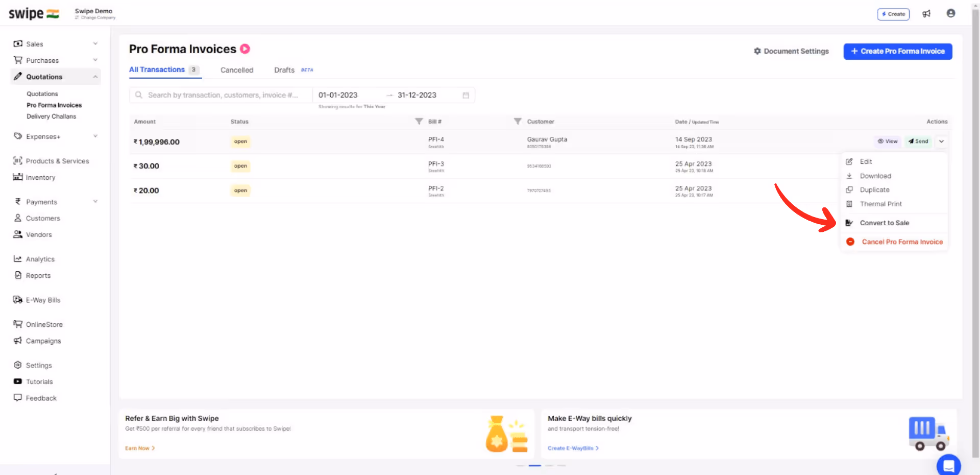Open Purchases cart icon in sidebar
This screenshot has width=980, height=475.
pyautogui.click(x=18, y=60)
